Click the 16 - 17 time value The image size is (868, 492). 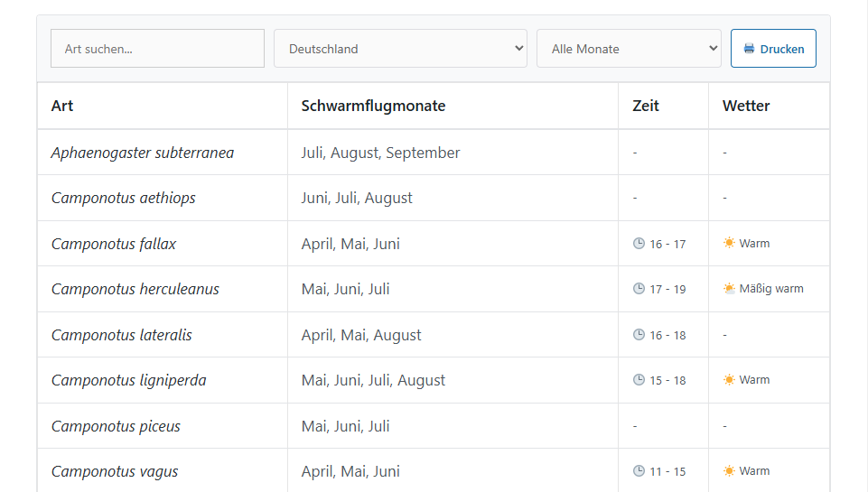(667, 244)
